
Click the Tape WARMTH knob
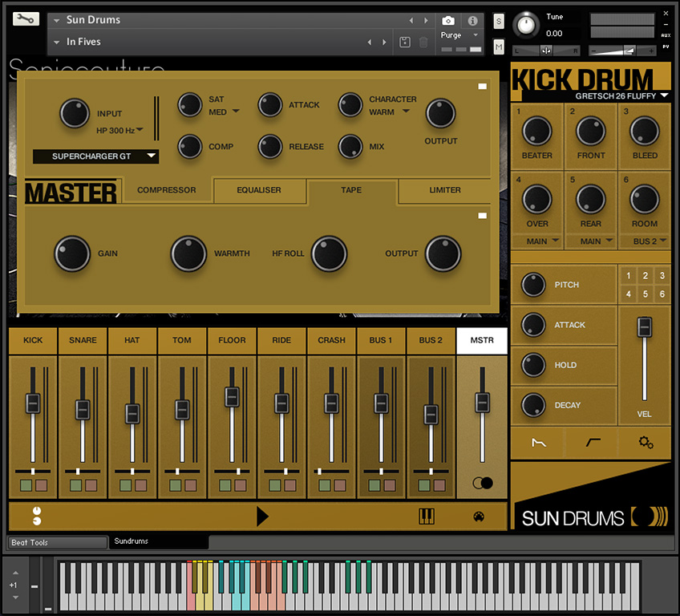[188, 253]
